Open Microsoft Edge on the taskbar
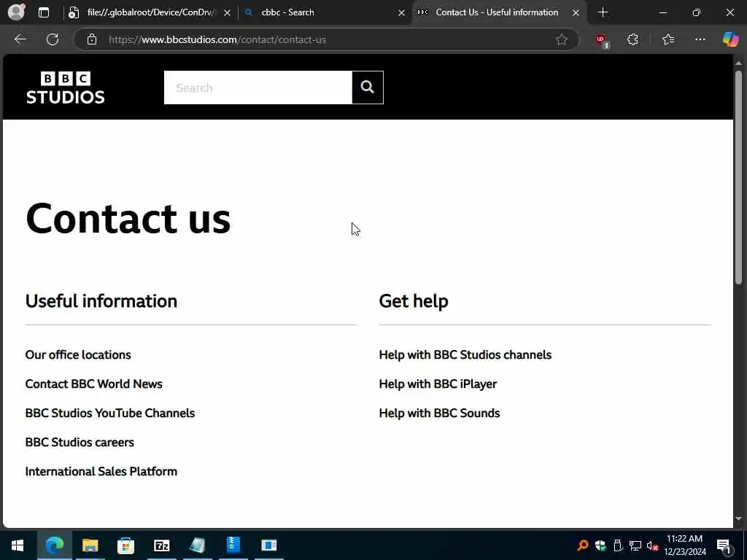 54,545
